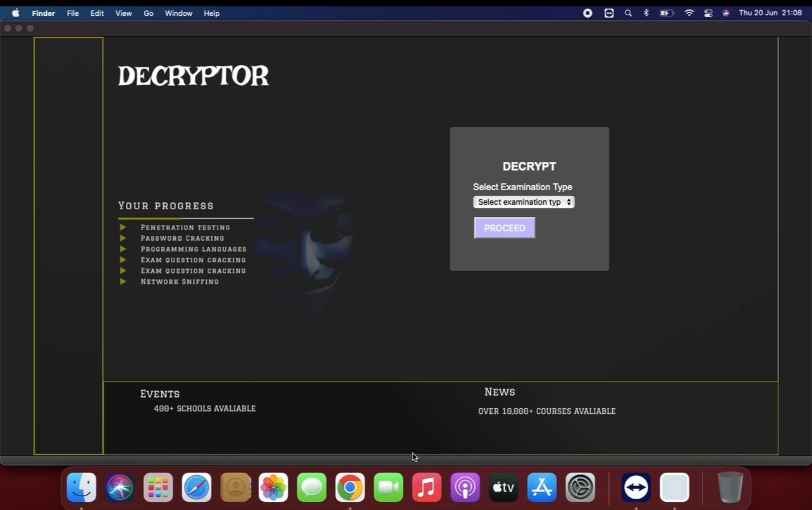
Task: Open Safari from the Dock
Action: [x=197, y=488]
